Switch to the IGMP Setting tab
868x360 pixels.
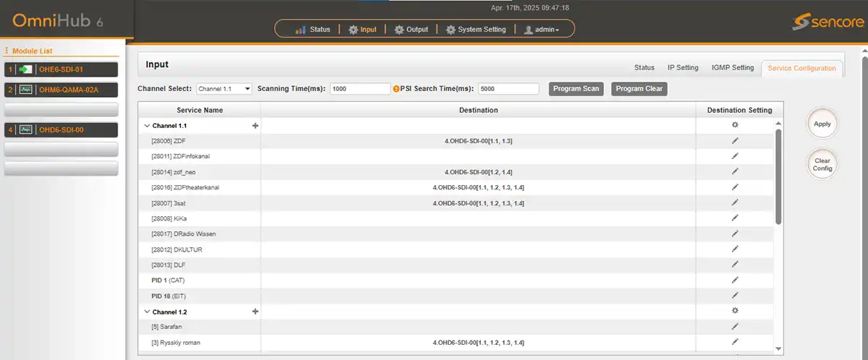click(x=733, y=68)
